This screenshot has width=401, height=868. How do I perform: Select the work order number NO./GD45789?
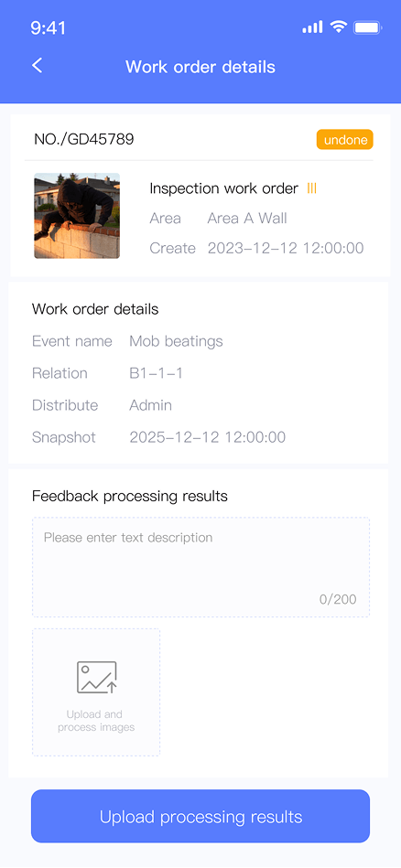point(84,139)
